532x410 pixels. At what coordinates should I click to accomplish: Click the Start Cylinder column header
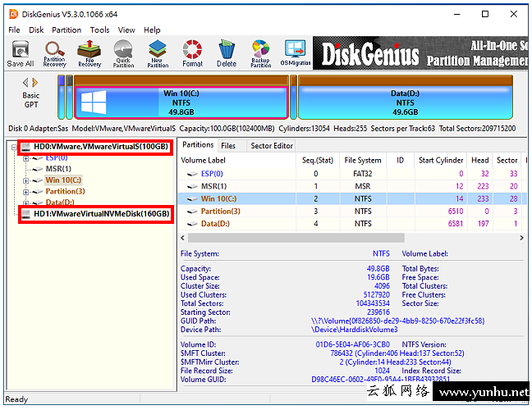(x=440, y=160)
